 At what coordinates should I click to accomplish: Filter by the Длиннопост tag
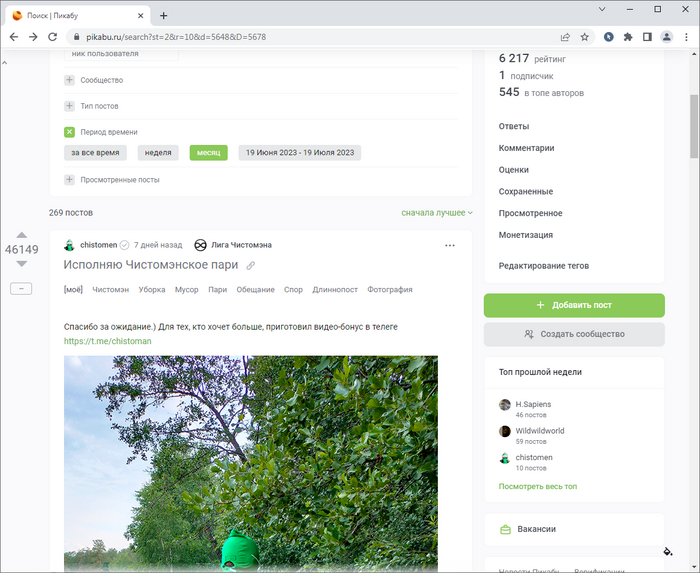click(335, 290)
